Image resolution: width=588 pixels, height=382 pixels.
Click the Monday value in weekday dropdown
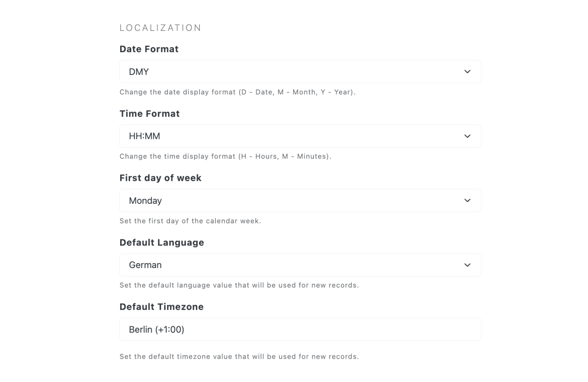coord(145,200)
